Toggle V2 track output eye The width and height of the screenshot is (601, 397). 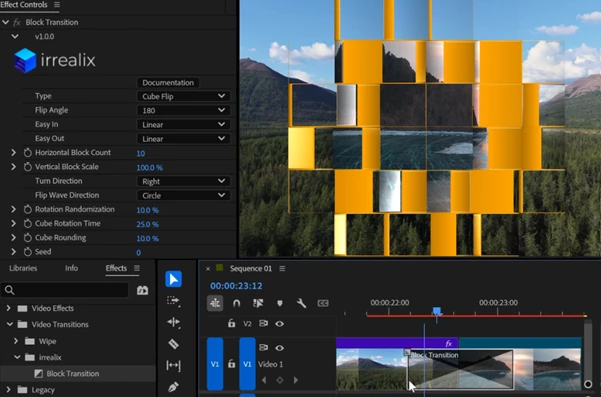tap(279, 324)
